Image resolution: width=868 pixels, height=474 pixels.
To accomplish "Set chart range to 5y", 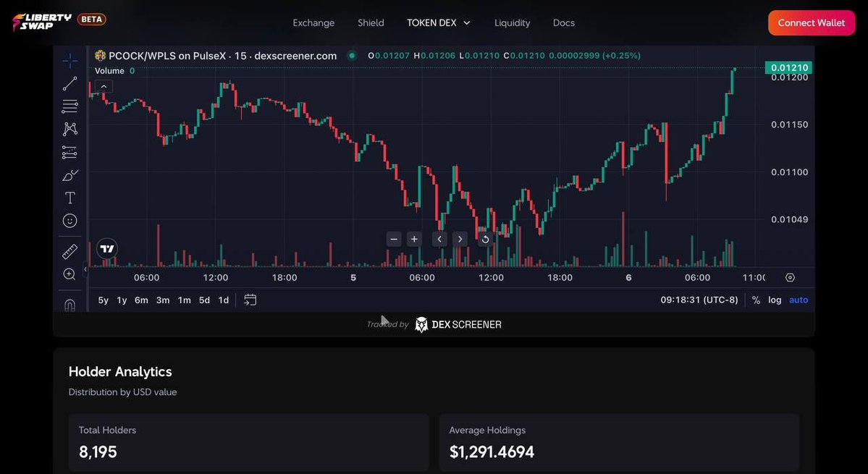I will 103,300.
